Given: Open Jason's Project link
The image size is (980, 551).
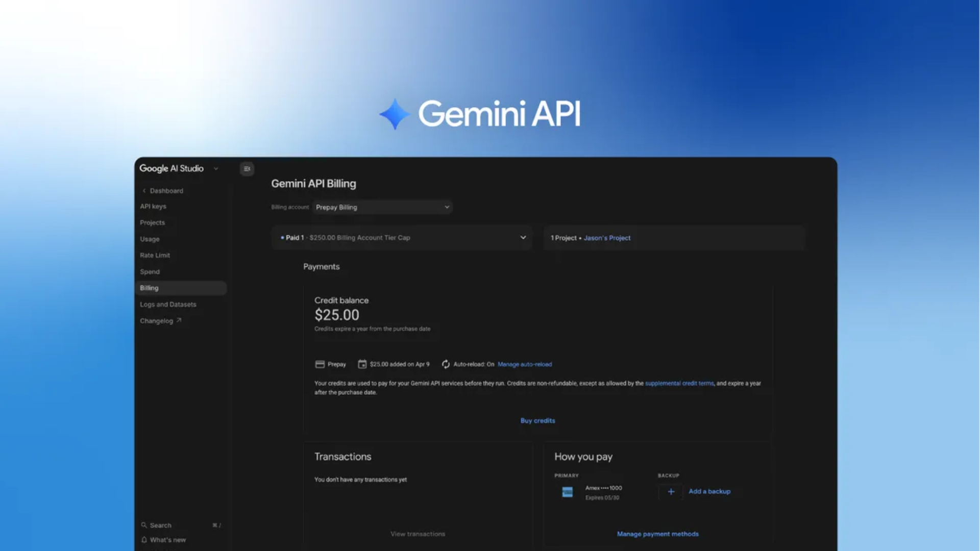Looking at the screenshot, I should (x=607, y=238).
